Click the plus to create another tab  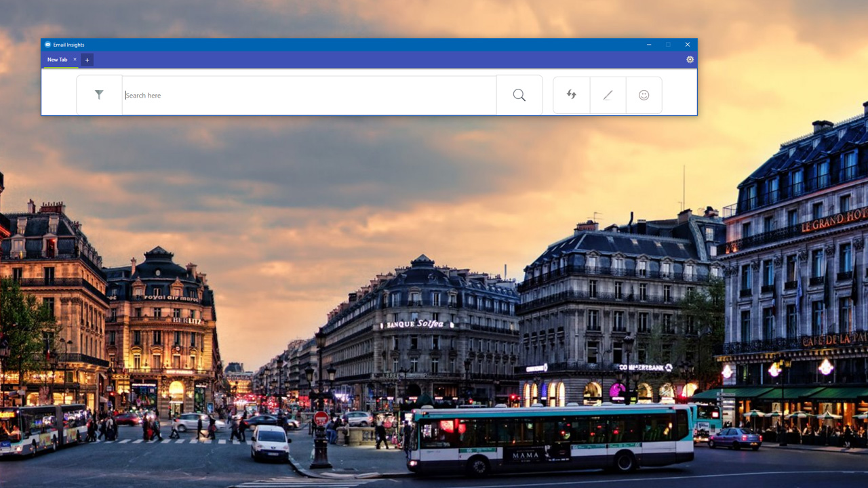pos(87,60)
